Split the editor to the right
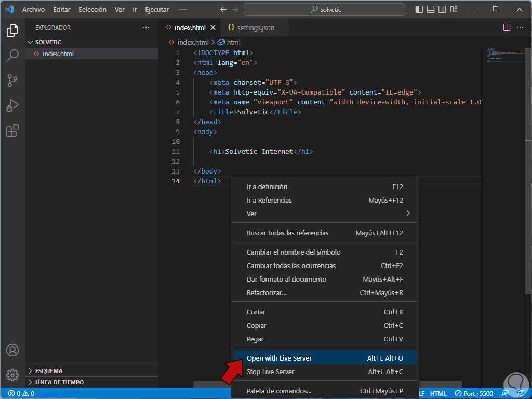The image size is (532, 399). [507, 28]
